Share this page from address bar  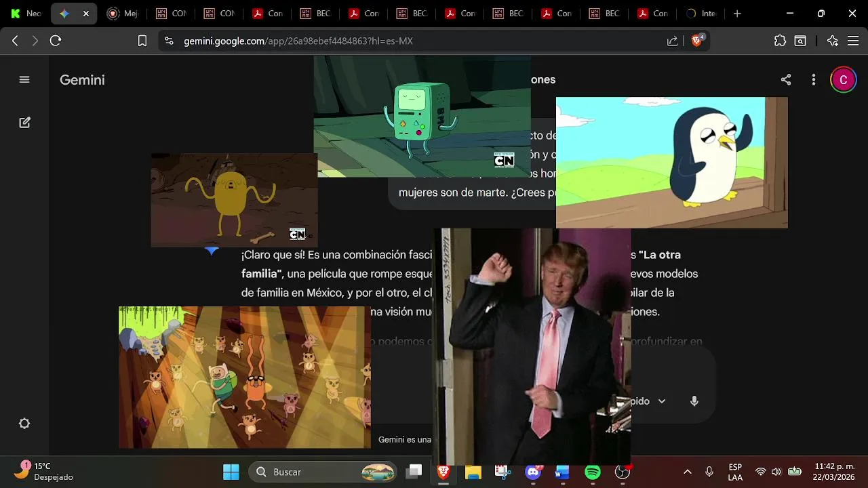[672, 41]
